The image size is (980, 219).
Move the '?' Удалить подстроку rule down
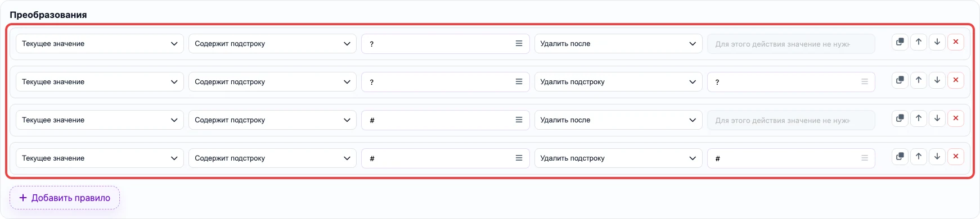click(937, 80)
